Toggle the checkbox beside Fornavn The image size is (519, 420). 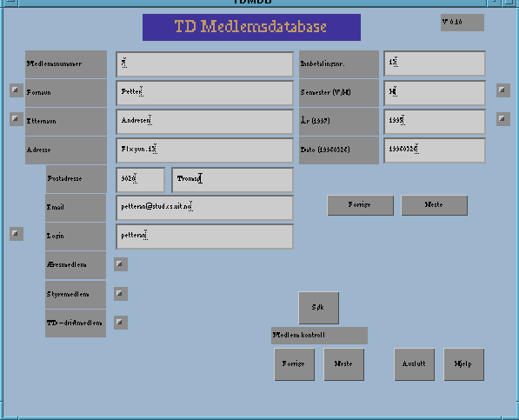pyautogui.click(x=17, y=90)
